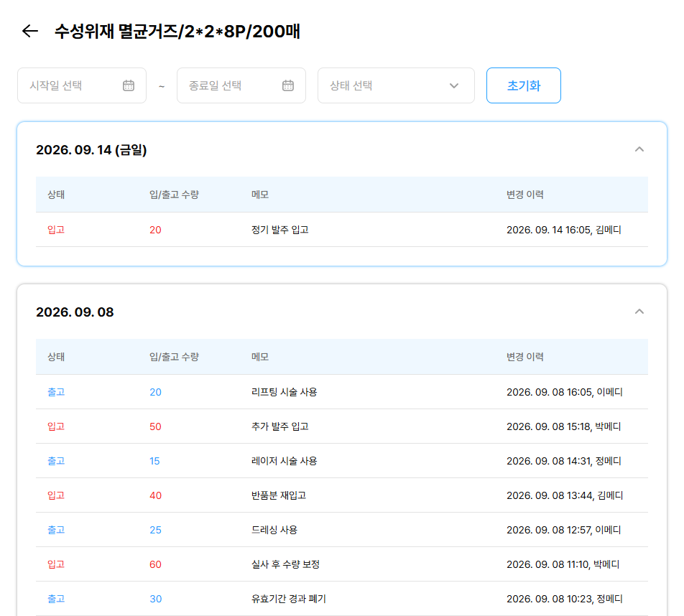Go back using the left arrow icon

(30, 31)
